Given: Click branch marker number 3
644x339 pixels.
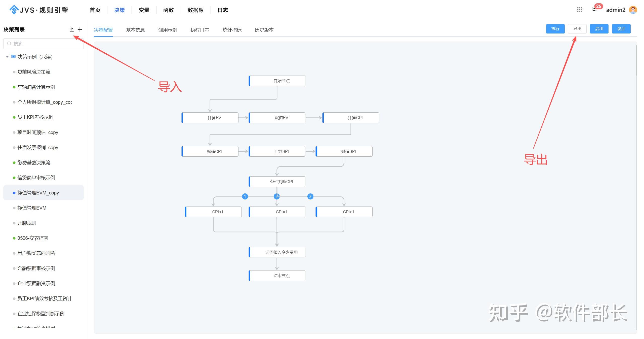Looking at the screenshot, I should (310, 196).
